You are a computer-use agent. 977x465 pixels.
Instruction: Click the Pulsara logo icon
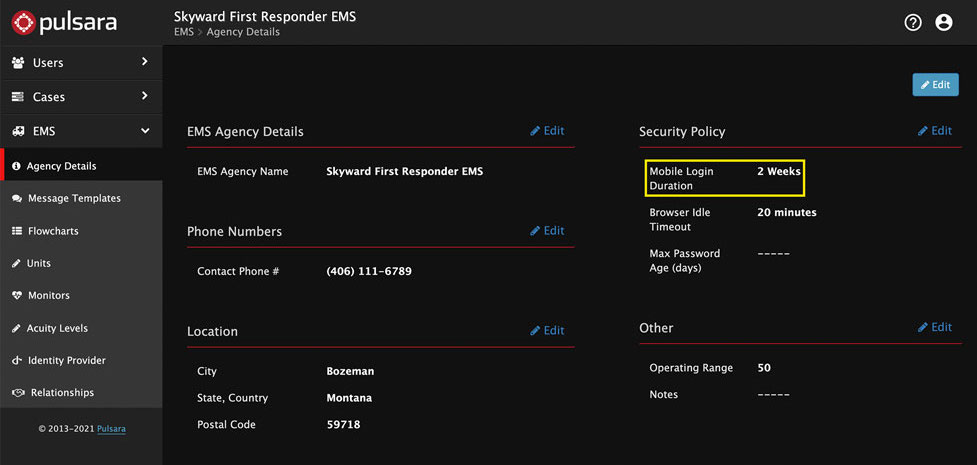[22, 22]
